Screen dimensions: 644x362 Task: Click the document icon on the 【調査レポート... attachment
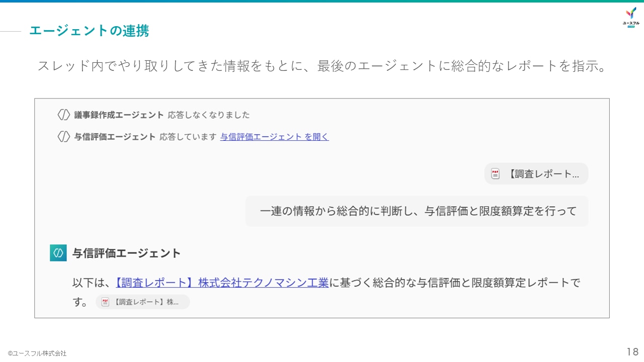pos(496,173)
